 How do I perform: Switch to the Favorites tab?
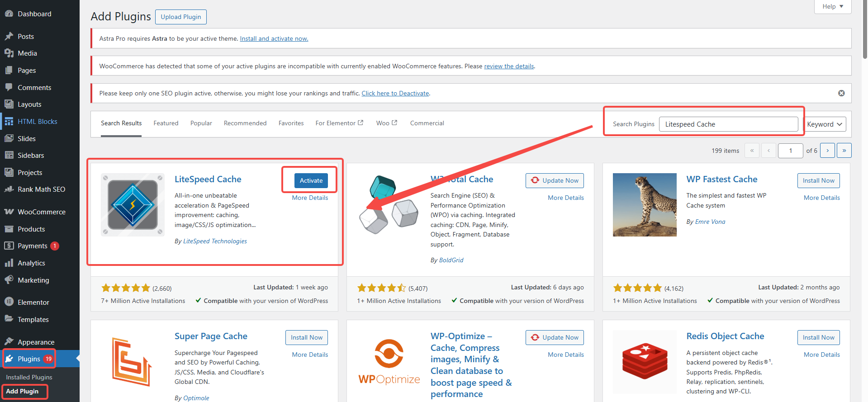[x=291, y=123]
